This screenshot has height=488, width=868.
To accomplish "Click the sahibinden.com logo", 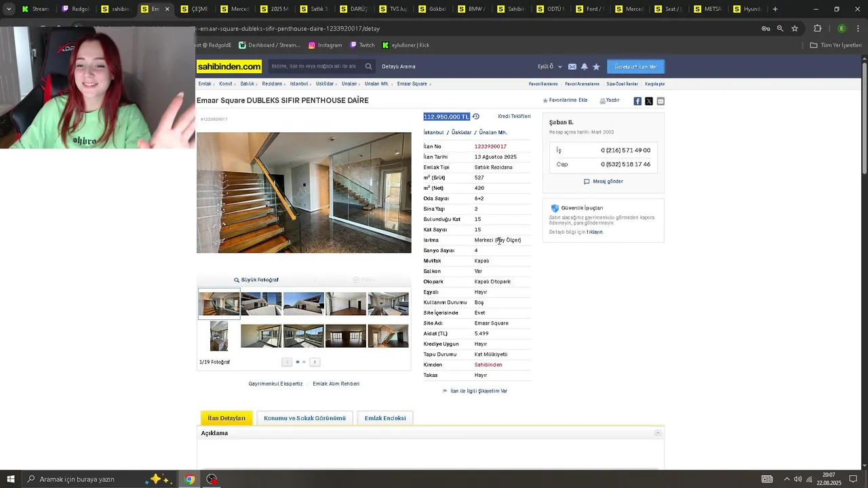I will [x=229, y=66].
